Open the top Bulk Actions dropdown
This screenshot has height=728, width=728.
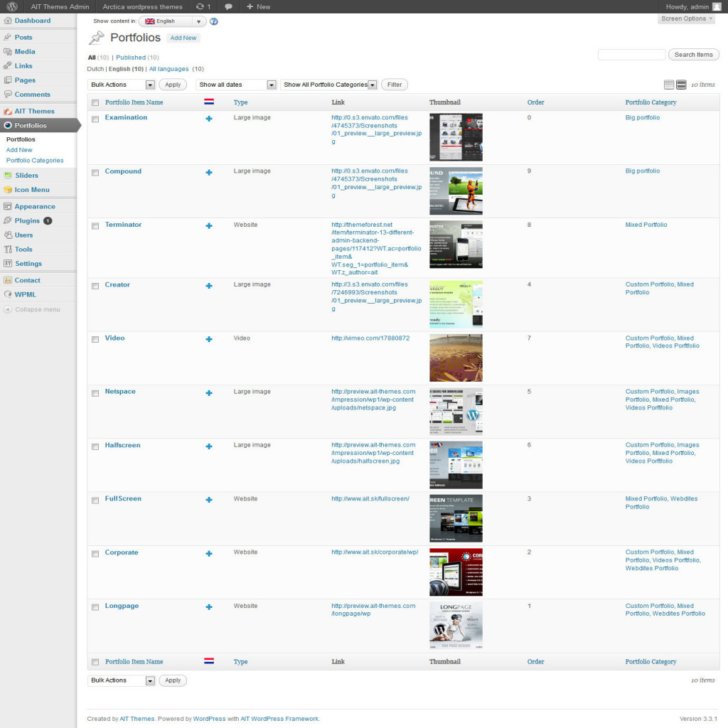[122, 85]
